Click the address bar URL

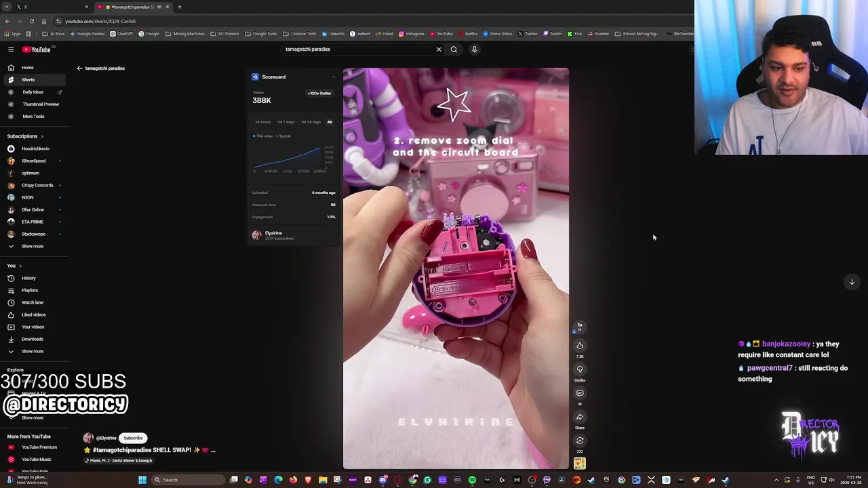tap(100, 21)
